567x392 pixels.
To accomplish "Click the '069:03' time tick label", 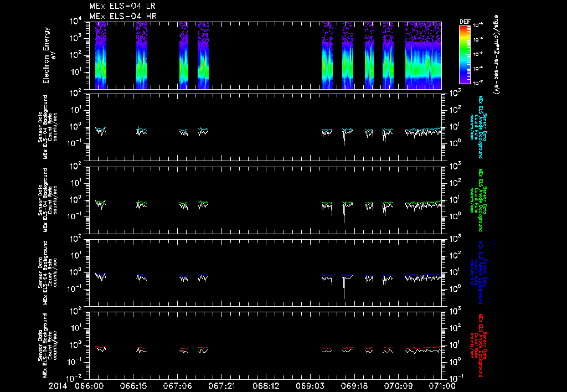I will click(x=310, y=386).
